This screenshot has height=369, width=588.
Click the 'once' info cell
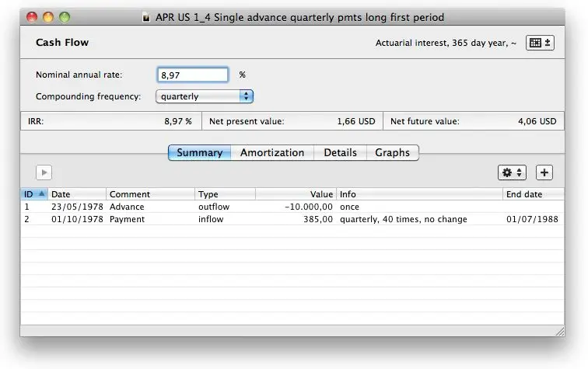click(x=349, y=207)
